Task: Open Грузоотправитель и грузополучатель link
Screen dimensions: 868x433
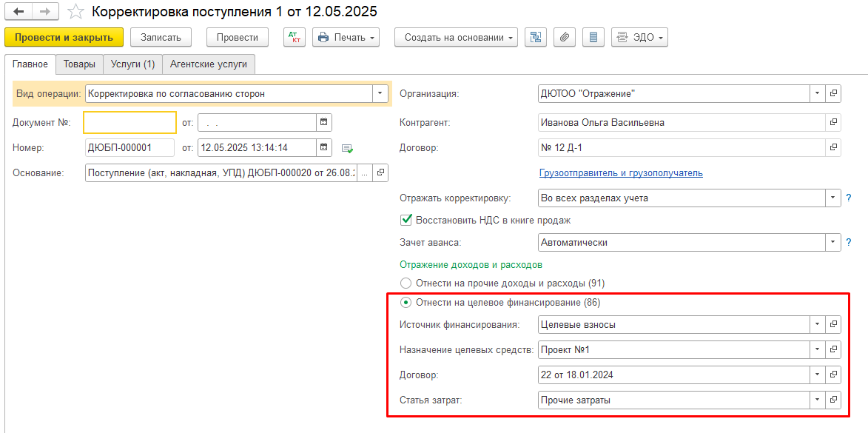Action: pyautogui.click(x=621, y=173)
